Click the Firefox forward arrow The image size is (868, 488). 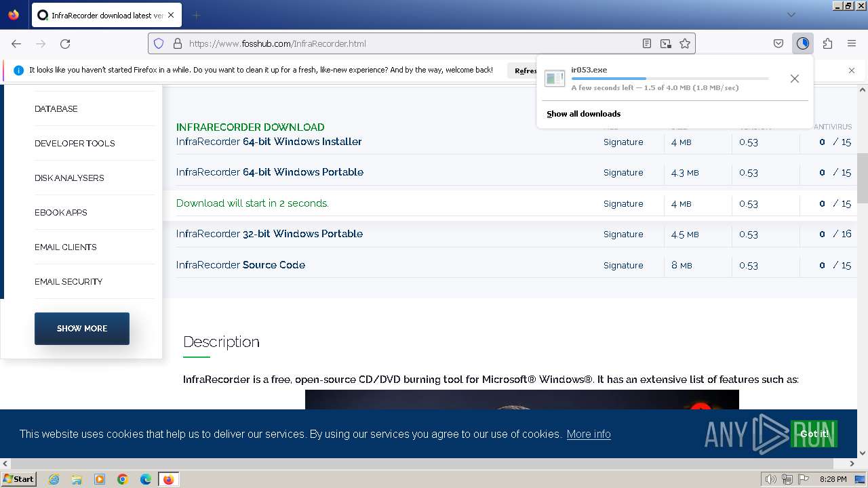(x=41, y=43)
